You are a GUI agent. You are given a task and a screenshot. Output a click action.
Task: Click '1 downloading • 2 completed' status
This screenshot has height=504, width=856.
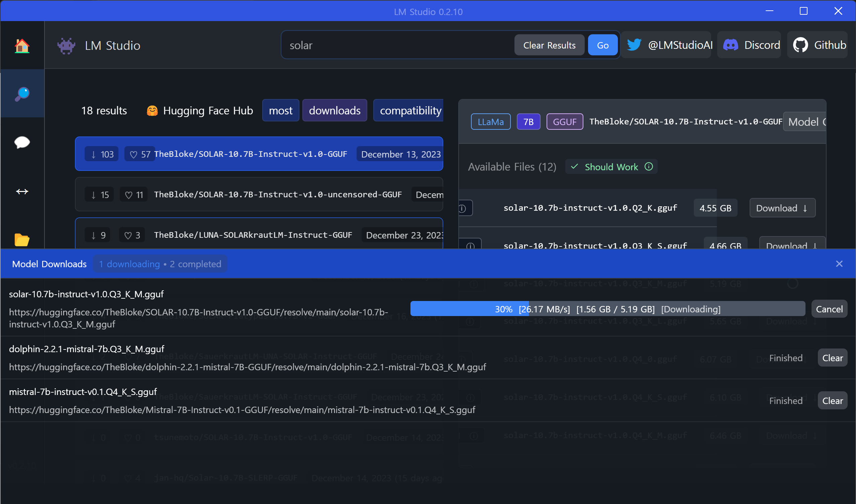[160, 264]
